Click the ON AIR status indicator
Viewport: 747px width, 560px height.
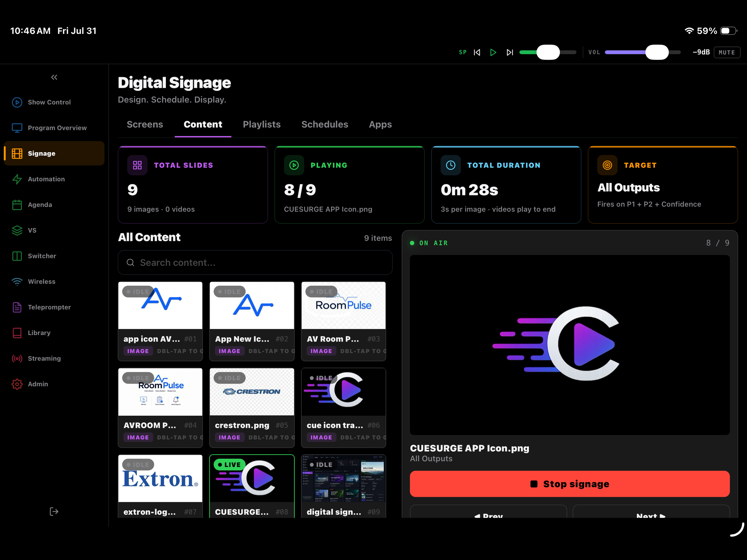coord(429,243)
